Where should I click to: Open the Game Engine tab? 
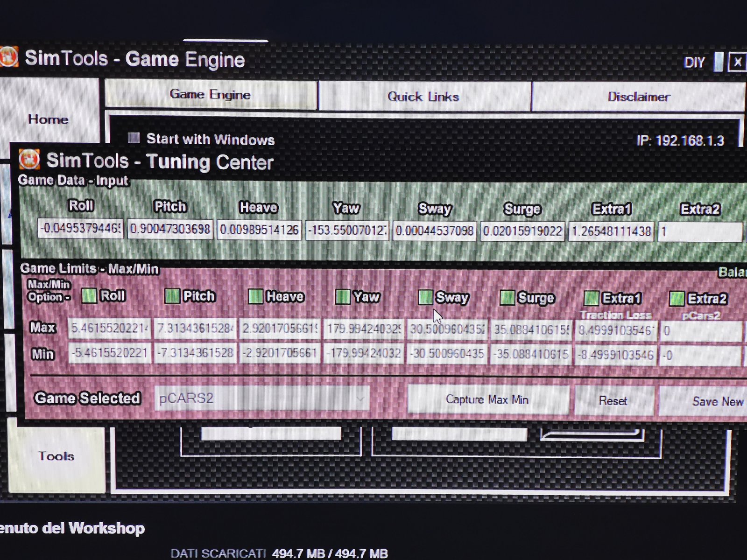pos(211,95)
